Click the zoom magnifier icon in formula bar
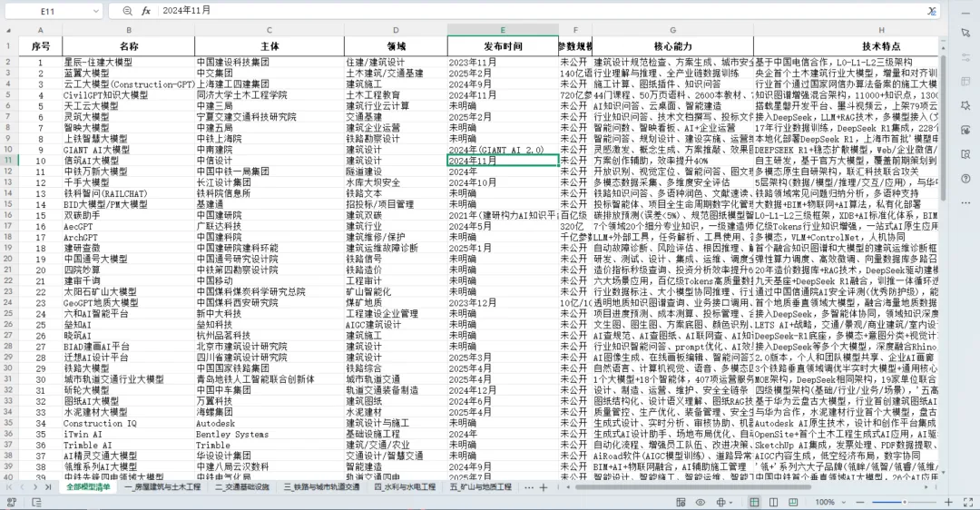 click(128, 11)
